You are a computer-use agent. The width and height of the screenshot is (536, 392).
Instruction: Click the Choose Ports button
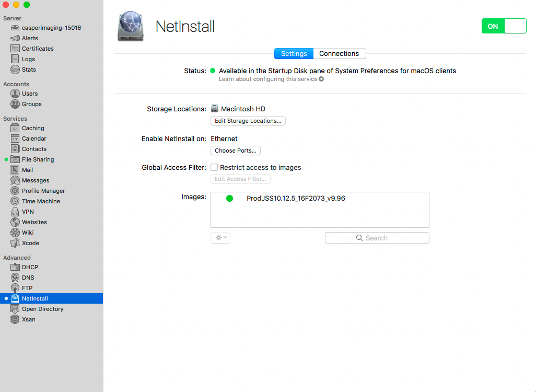point(236,151)
